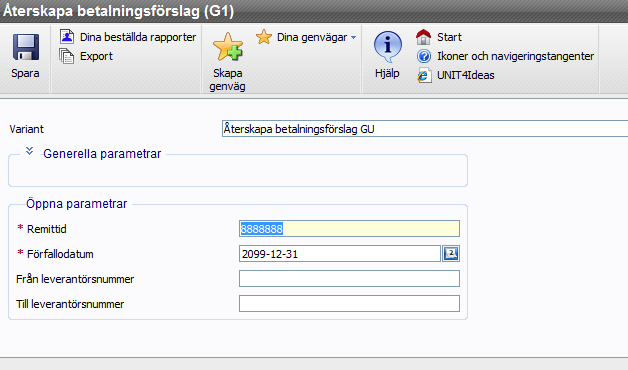
Task: Click the Till leverantörsnummer label
Action: pyautogui.click(x=70, y=304)
